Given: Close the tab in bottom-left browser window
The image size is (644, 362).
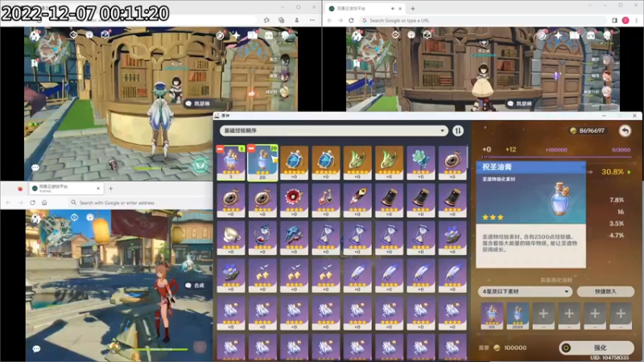Looking at the screenshot, I should [97, 188].
